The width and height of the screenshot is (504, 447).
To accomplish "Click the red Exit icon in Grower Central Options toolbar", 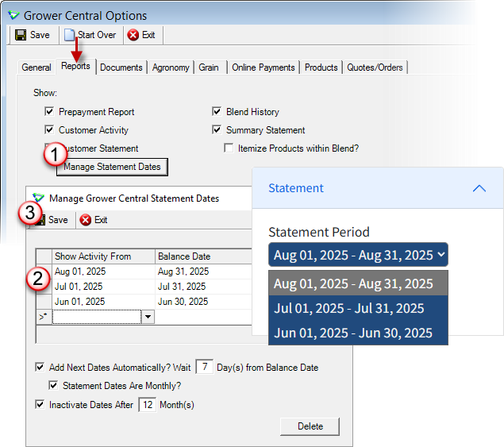I will pos(133,35).
